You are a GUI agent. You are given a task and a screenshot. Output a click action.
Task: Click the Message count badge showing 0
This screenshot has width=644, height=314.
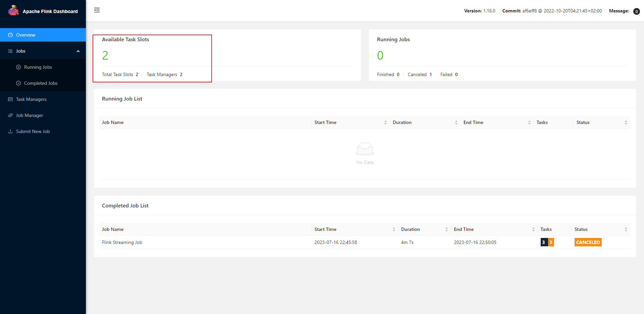point(636,11)
